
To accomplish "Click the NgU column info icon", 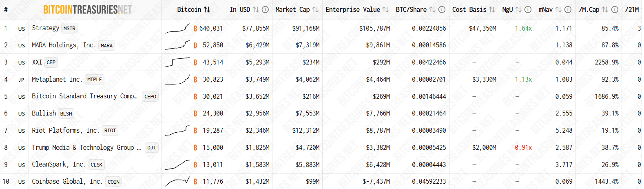I will pos(528,9).
